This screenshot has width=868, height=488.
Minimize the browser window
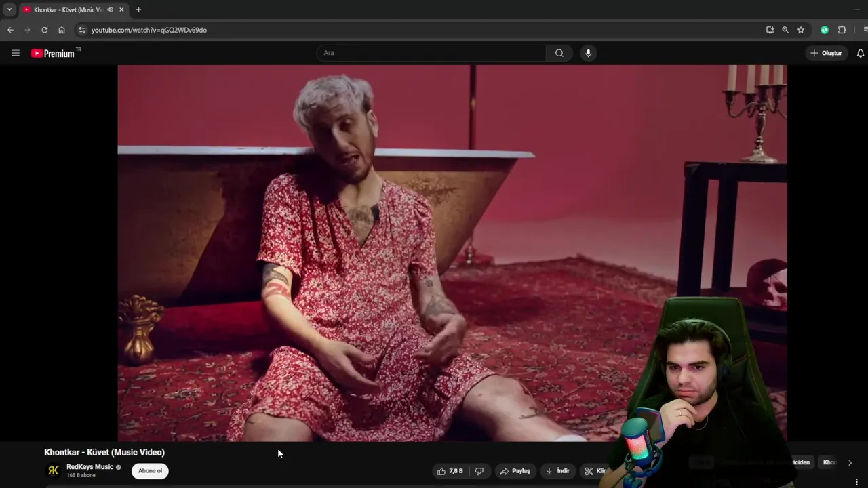coord(857,9)
